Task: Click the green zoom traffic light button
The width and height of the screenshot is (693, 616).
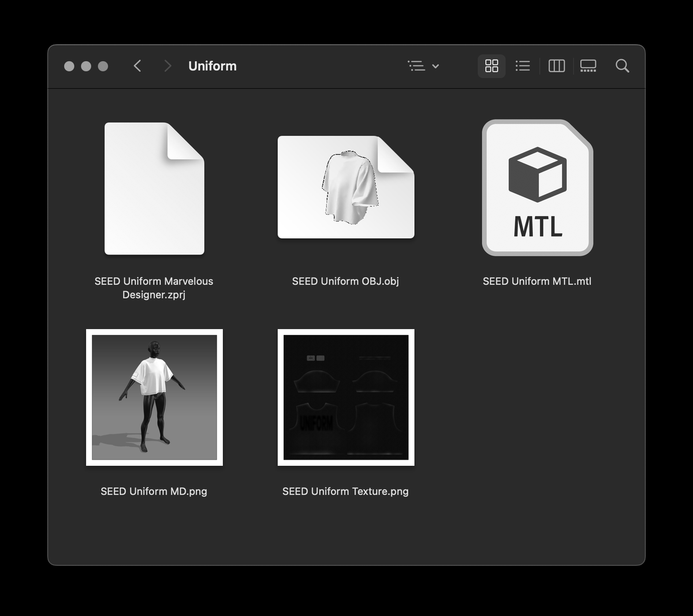Action: (x=103, y=66)
